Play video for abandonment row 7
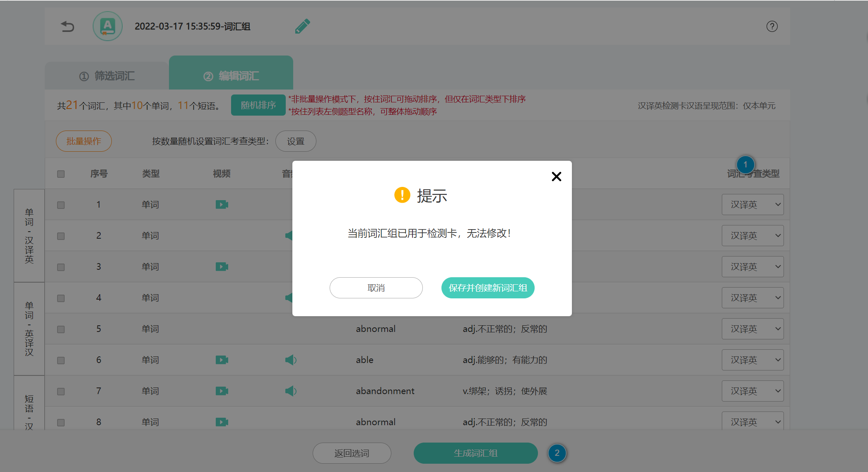 click(x=222, y=391)
